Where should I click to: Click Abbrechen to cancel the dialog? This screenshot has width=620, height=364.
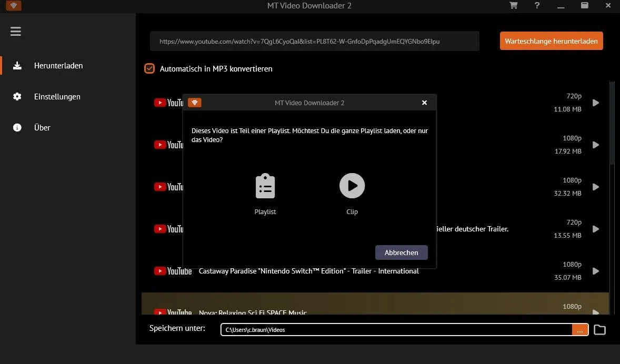(402, 252)
